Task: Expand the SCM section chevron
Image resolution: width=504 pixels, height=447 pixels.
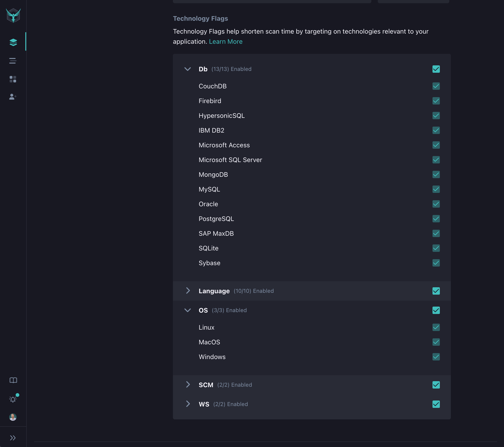Action: pos(188,385)
